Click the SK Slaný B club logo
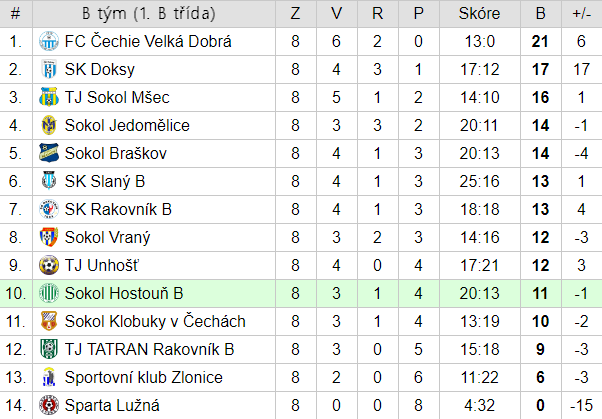602x419 pixels. pos(49,181)
